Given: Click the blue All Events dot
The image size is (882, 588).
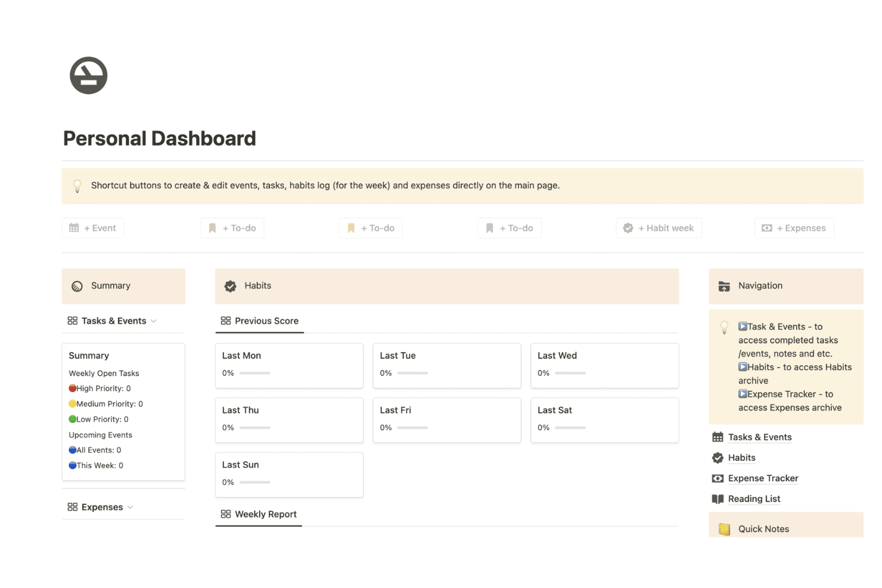Looking at the screenshot, I should click(x=73, y=450).
